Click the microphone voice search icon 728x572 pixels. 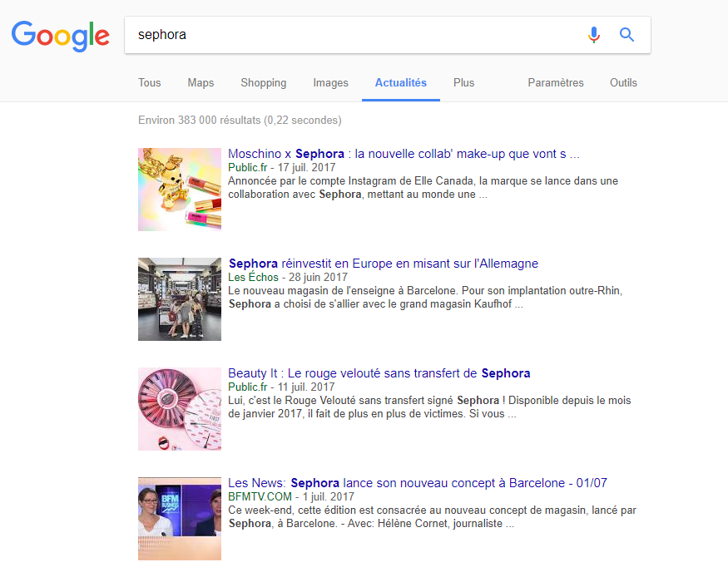(x=593, y=35)
